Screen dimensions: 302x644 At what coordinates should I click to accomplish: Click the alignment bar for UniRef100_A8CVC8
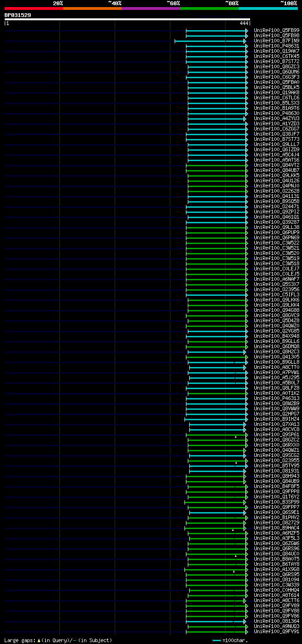pos(218,429)
